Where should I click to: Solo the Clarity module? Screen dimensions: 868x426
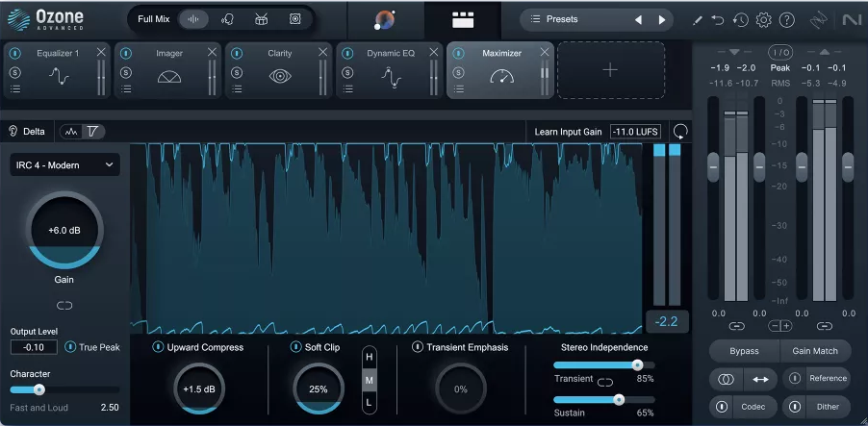click(x=237, y=72)
